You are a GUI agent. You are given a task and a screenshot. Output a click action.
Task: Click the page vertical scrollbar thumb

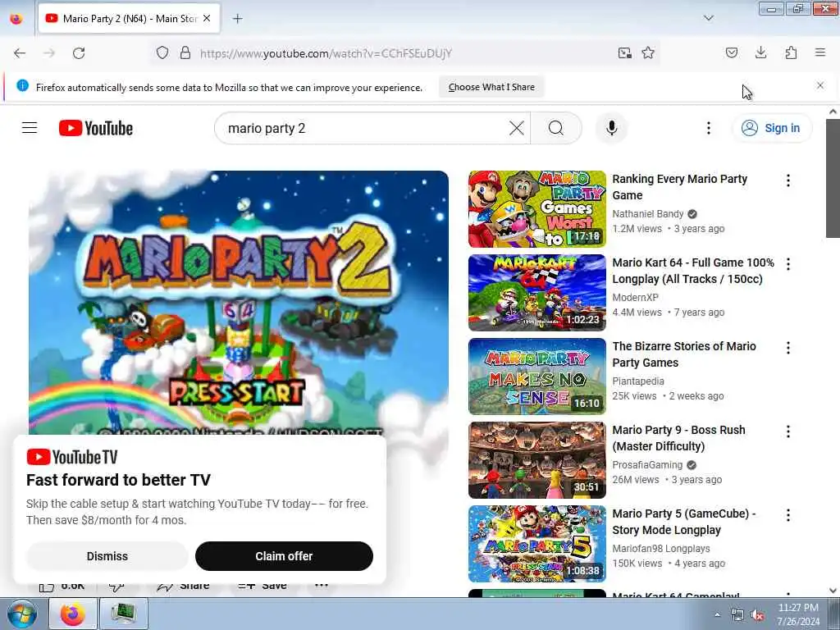[833, 178]
